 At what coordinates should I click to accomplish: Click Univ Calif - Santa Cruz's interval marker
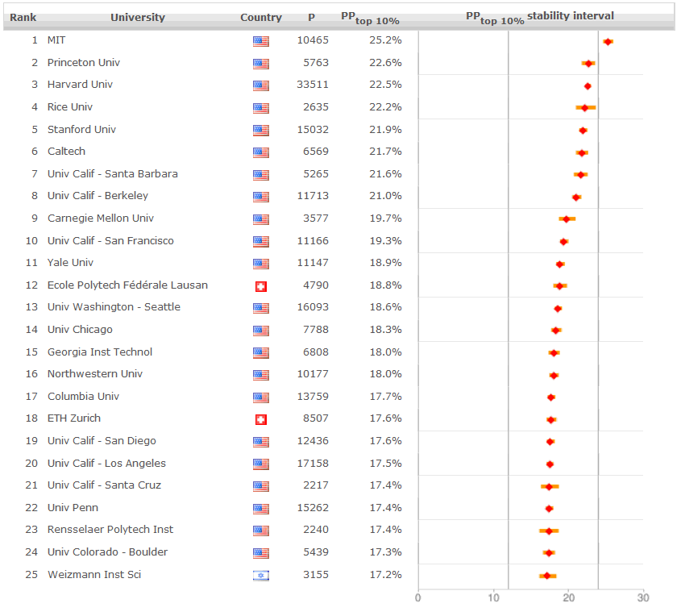pyautogui.click(x=549, y=487)
